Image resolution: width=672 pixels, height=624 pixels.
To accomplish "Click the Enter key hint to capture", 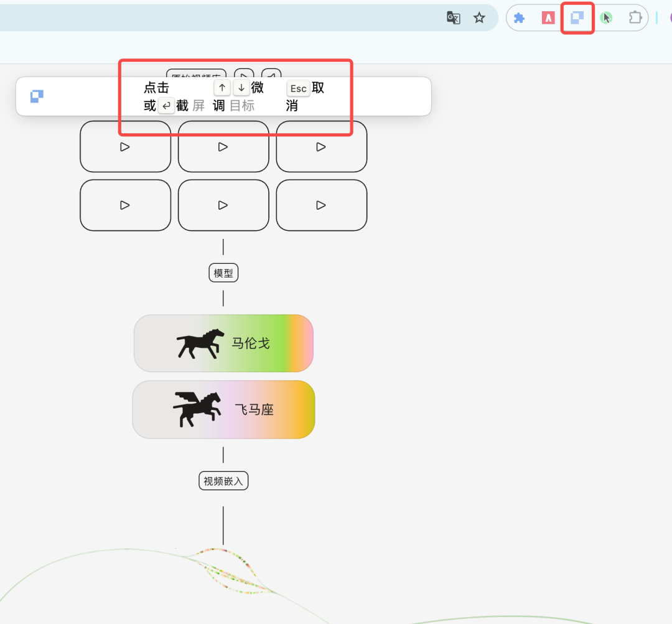I will pos(166,106).
